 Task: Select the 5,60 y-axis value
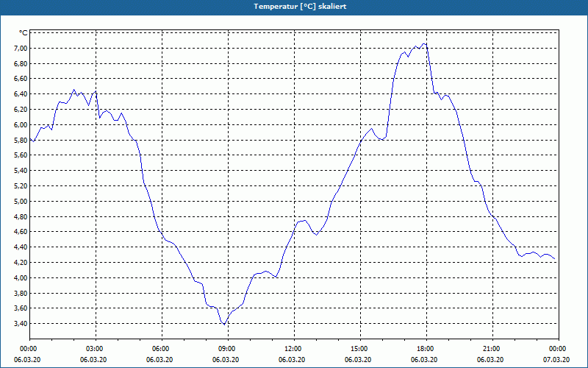click(21, 155)
